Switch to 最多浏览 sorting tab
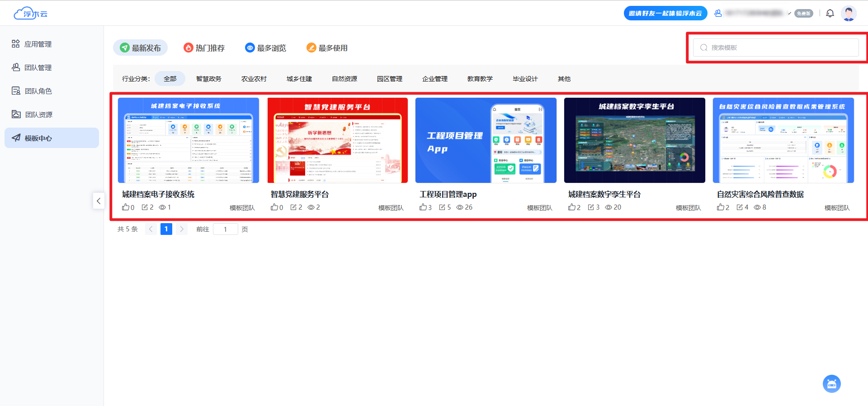This screenshot has width=868, height=406. [x=265, y=48]
